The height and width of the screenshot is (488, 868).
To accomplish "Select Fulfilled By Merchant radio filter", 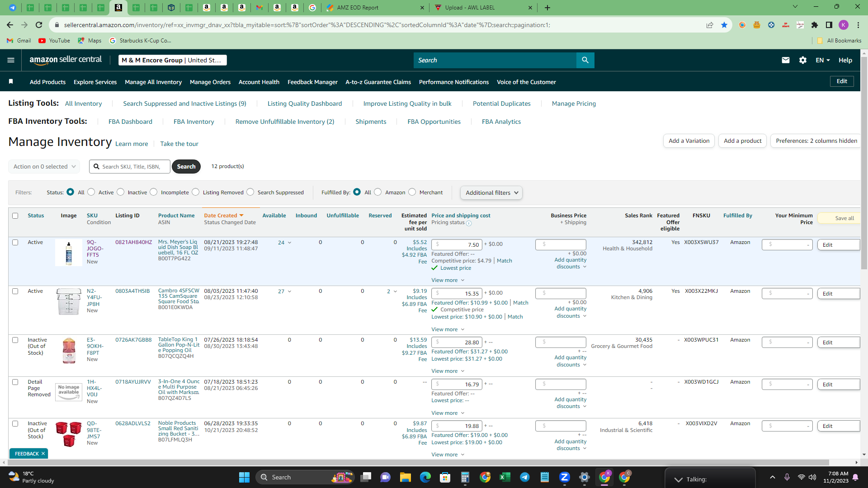I will tap(412, 192).
